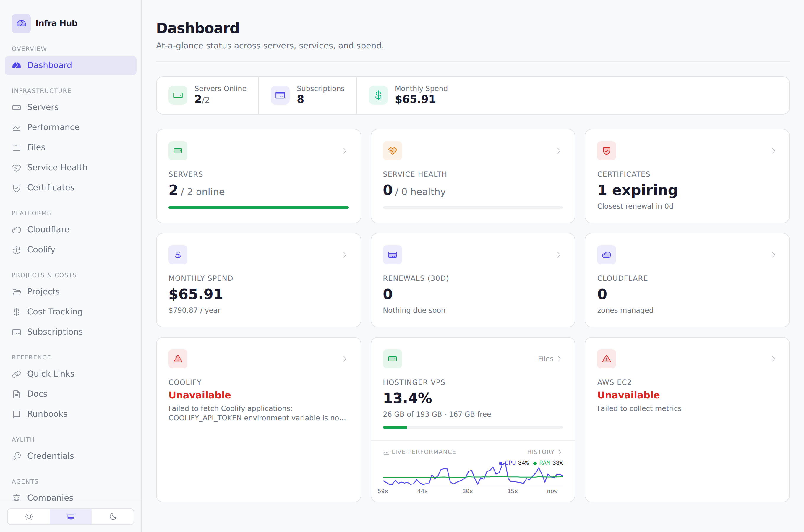Click Hostinger VPS disk usage progress bar
This screenshot has width=804, height=532.
coord(473,427)
